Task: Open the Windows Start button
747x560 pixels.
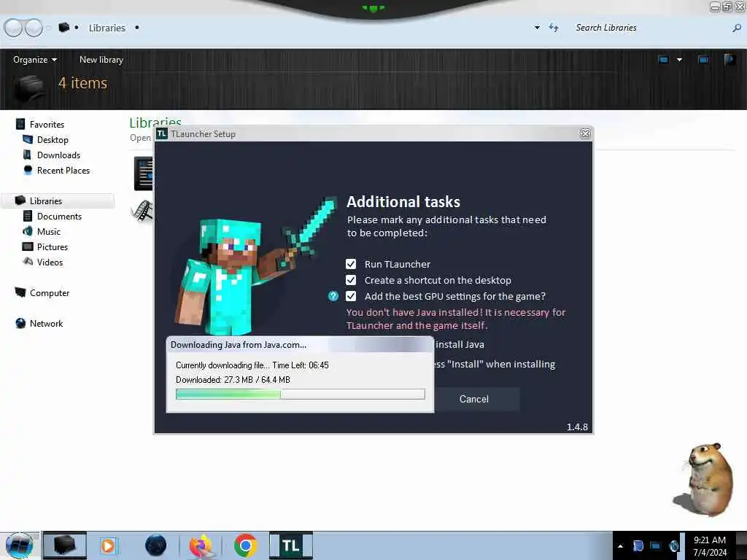Action: (x=19, y=545)
